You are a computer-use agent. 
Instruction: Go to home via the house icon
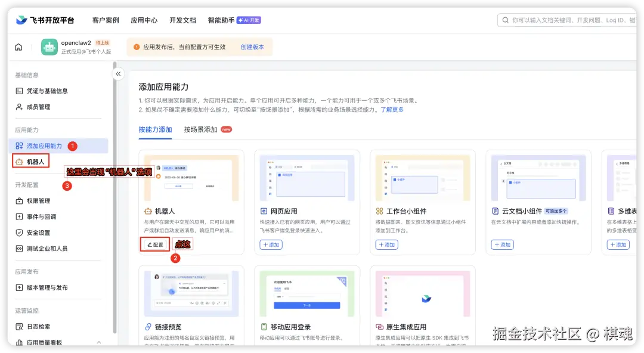(x=18, y=47)
